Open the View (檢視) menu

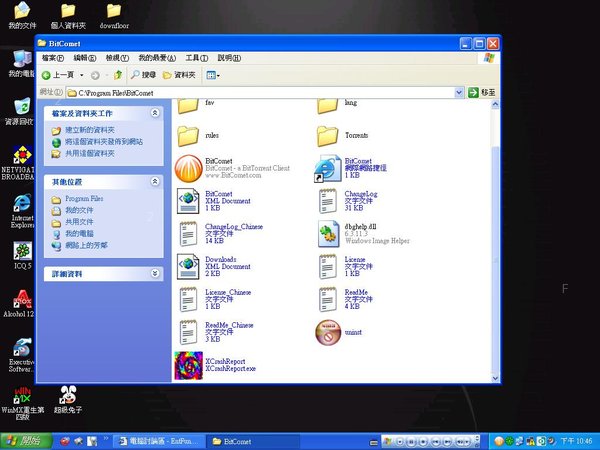(117, 58)
